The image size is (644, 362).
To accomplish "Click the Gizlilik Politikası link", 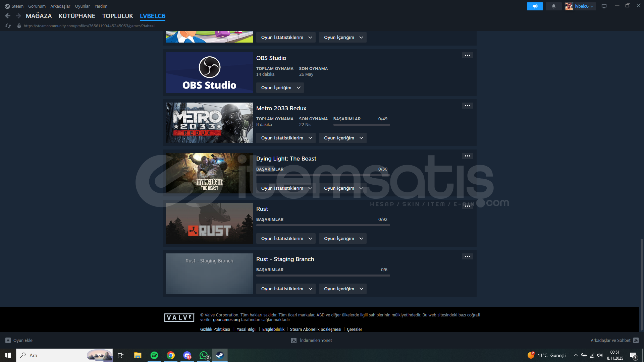I will tap(215, 329).
